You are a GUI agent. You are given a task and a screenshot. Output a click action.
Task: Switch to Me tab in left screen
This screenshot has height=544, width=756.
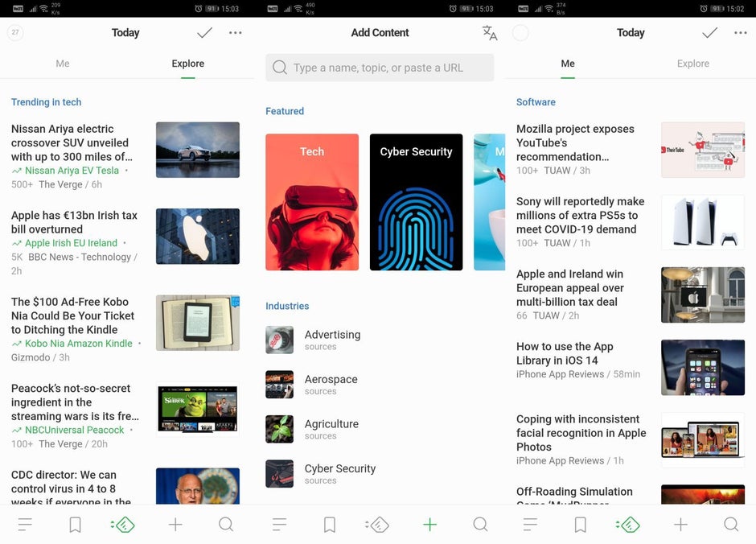tap(63, 64)
